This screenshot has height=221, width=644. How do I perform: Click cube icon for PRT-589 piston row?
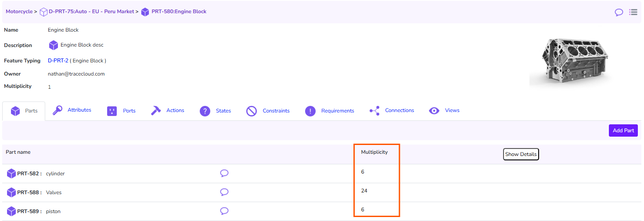pyautogui.click(x=11, y=211)
